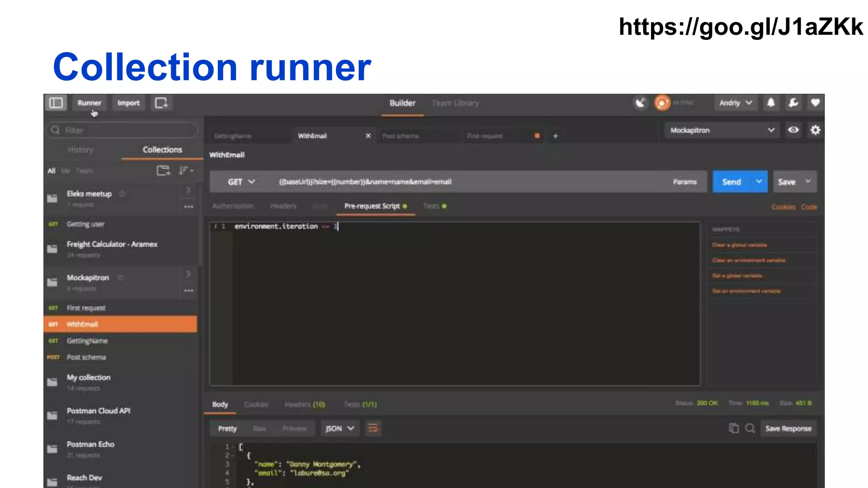868x488 pixels.
Task: Select the Me collections filter
Action: coord(66,171)
